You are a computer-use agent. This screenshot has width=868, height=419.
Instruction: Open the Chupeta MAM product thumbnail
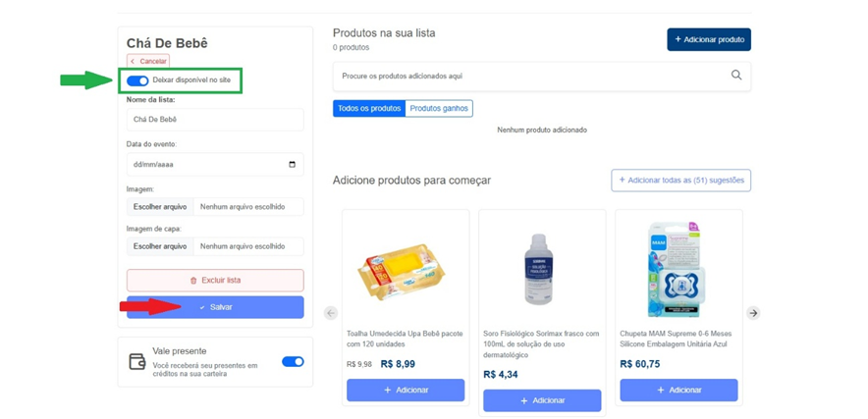[678, 268]
